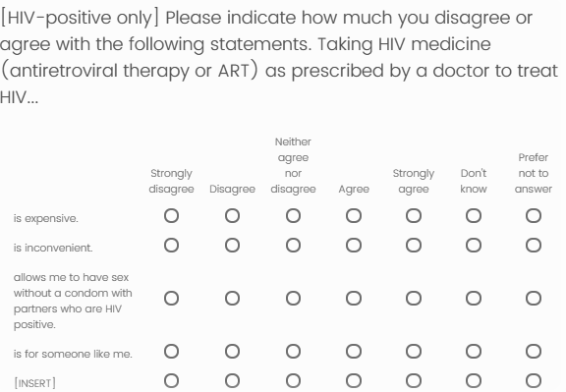Image resolution: width=566 pixels, height=392 pixels.
Task: Mark Disagree for 'is inconvenient'
Action: (x=232, y=245)
